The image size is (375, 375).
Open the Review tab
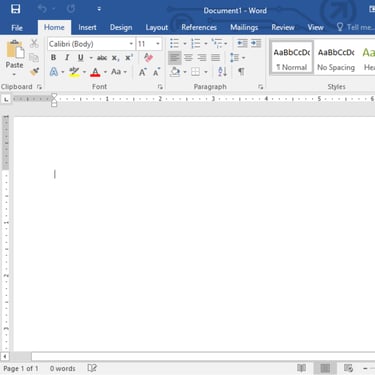click(x=283, y=28)
